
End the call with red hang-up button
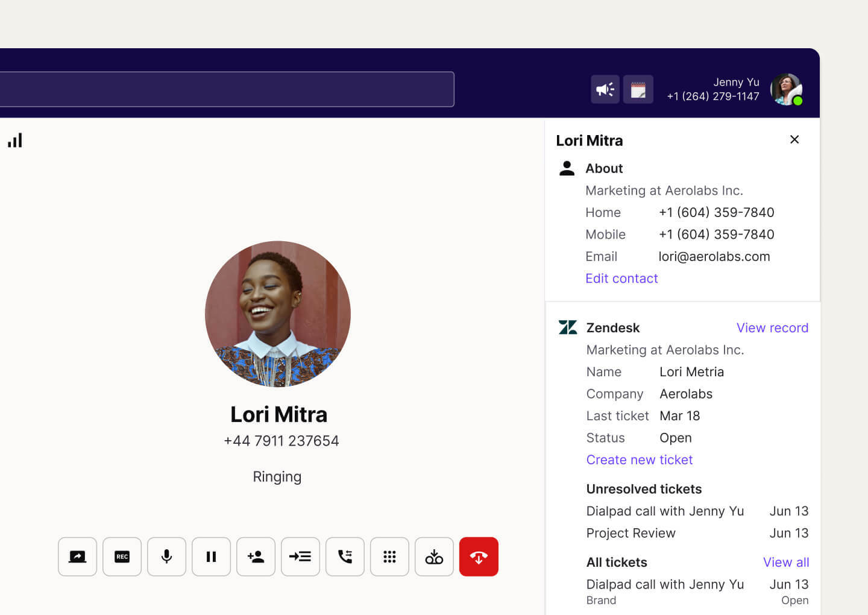tap(479, 557)
